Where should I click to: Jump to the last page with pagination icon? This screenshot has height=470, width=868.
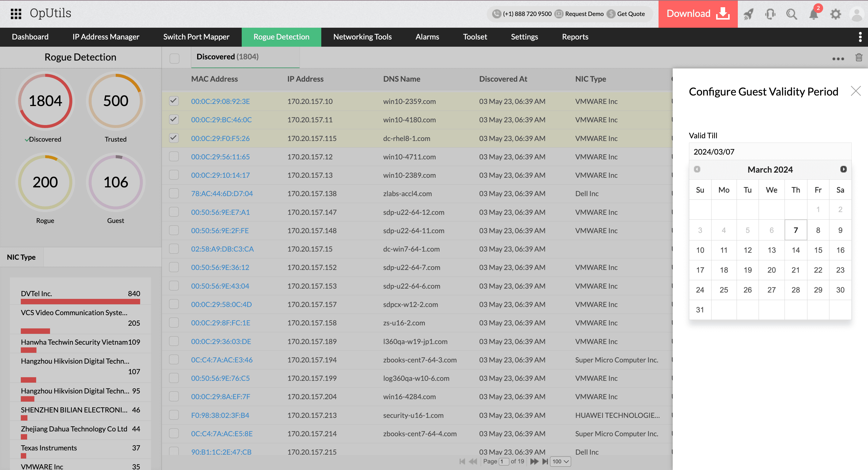[x=545, y=461]
